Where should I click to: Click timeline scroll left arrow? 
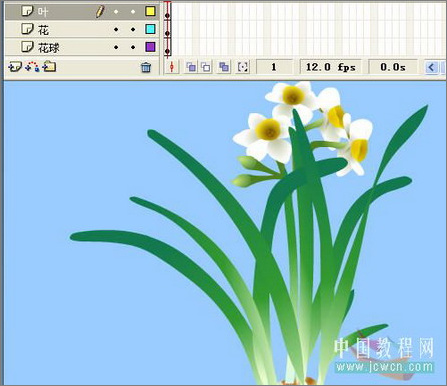coord(431,67)
